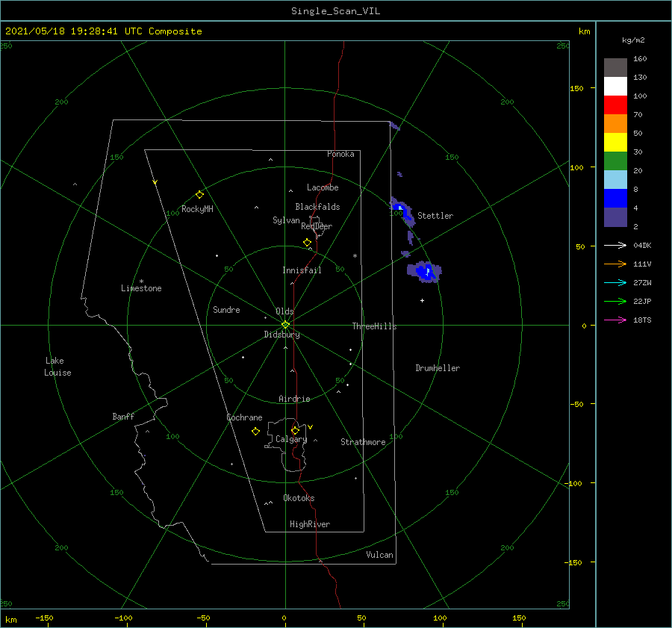
Task: Click the white 04DK arrow in legend
Action: pyautogui.click(x=615, y=245)
